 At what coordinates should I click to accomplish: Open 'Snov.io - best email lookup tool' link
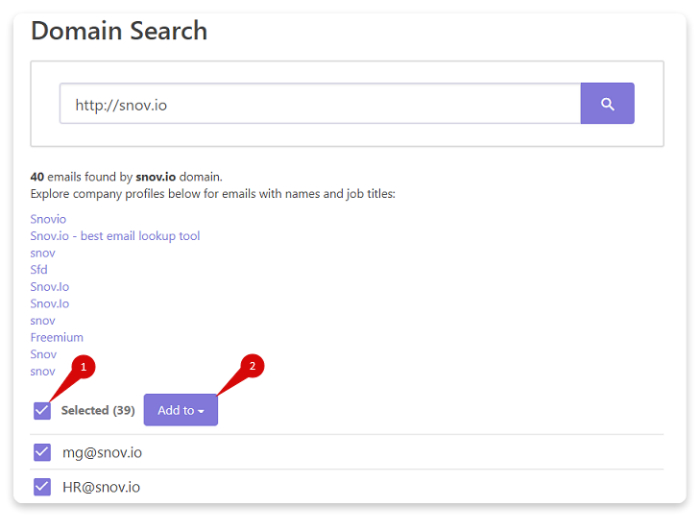[x=115, y=236]
